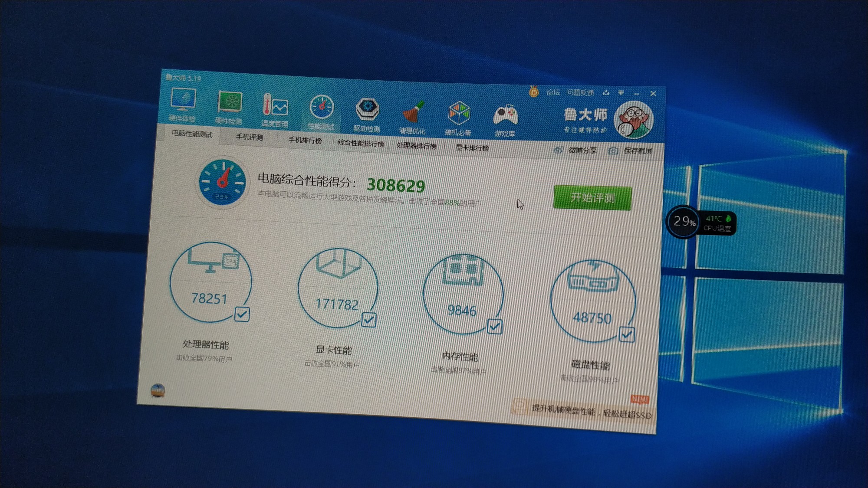Click the 29% usage floating widget circle
The height and width of the screenshot is (488, 868).
pos(684,222)
